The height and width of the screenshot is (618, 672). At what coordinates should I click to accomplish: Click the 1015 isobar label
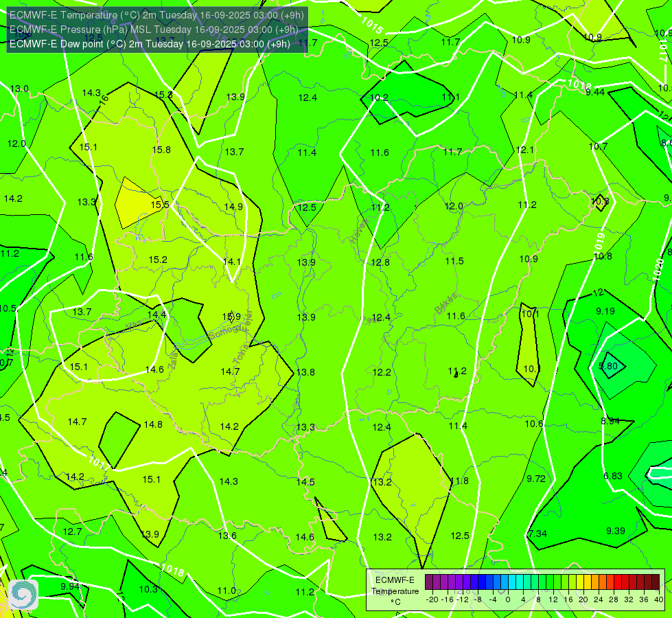point(371,25)
